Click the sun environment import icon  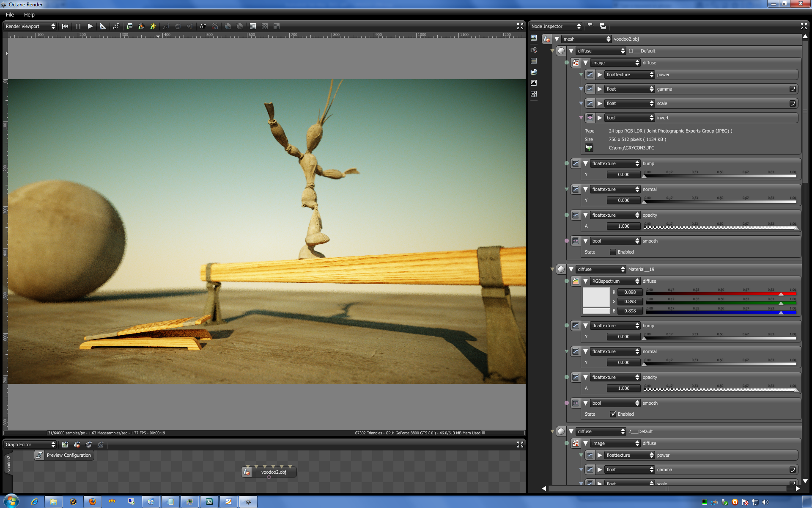click(x=153, y=26)
